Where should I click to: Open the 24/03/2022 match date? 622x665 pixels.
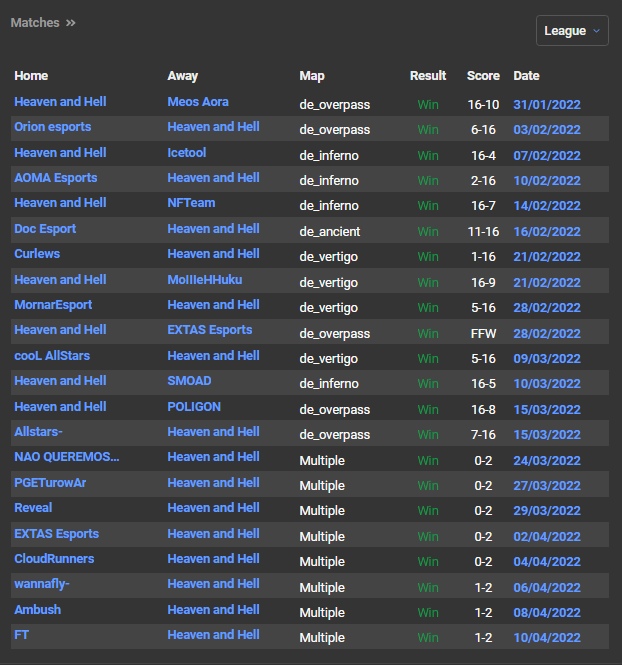(547, 460)
